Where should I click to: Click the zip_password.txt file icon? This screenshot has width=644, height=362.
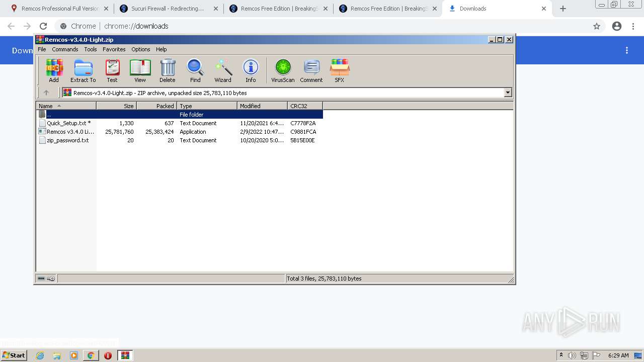point(43,140)
